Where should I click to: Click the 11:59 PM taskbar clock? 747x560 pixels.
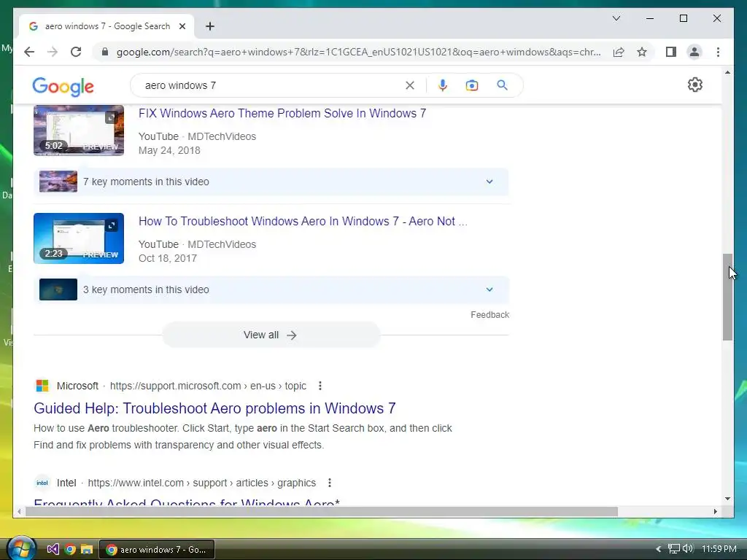pos(719,549)
